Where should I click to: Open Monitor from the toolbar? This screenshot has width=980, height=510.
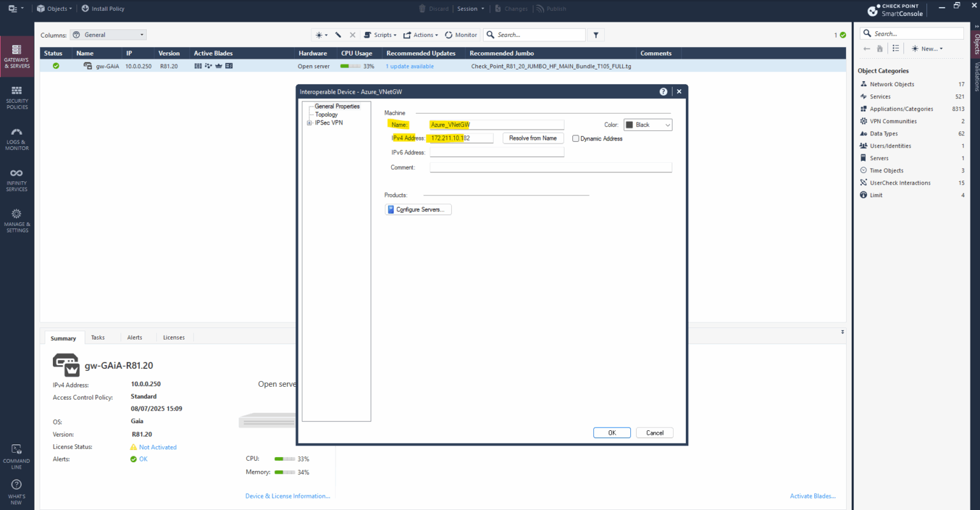(461, 34)
